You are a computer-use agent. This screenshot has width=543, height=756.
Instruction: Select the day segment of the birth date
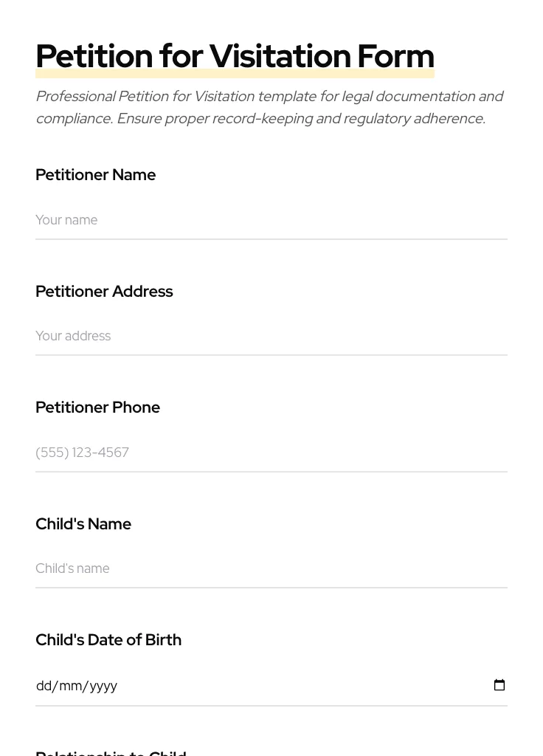[x=44, y=686]
